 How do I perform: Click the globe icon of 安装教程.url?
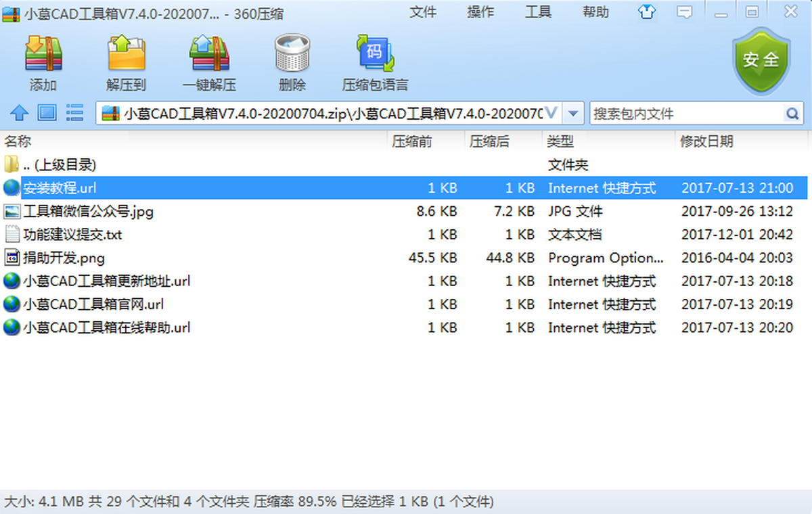pos(12,188)
